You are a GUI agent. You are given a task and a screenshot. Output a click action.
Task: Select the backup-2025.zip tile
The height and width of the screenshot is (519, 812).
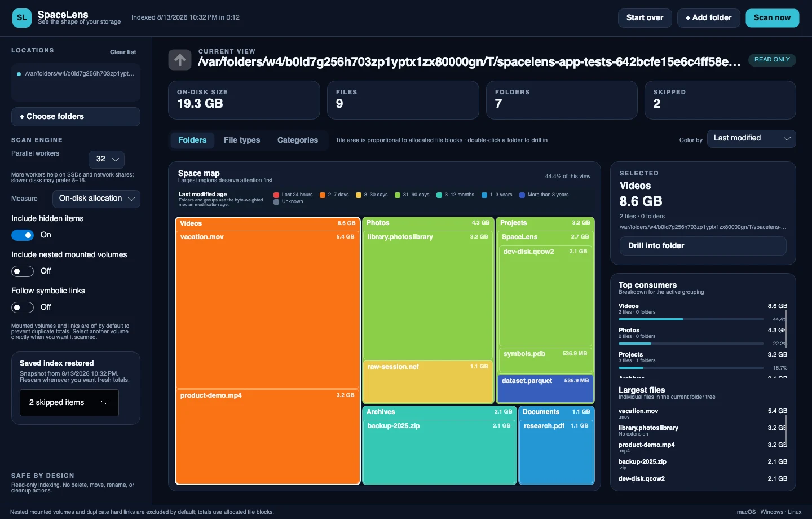tap(439, 451)
